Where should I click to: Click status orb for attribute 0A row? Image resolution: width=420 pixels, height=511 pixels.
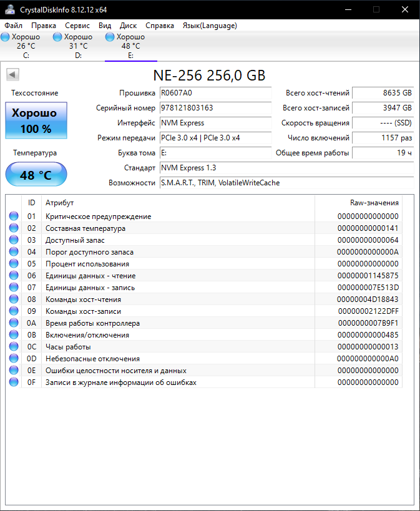click(x=14, y=323)
